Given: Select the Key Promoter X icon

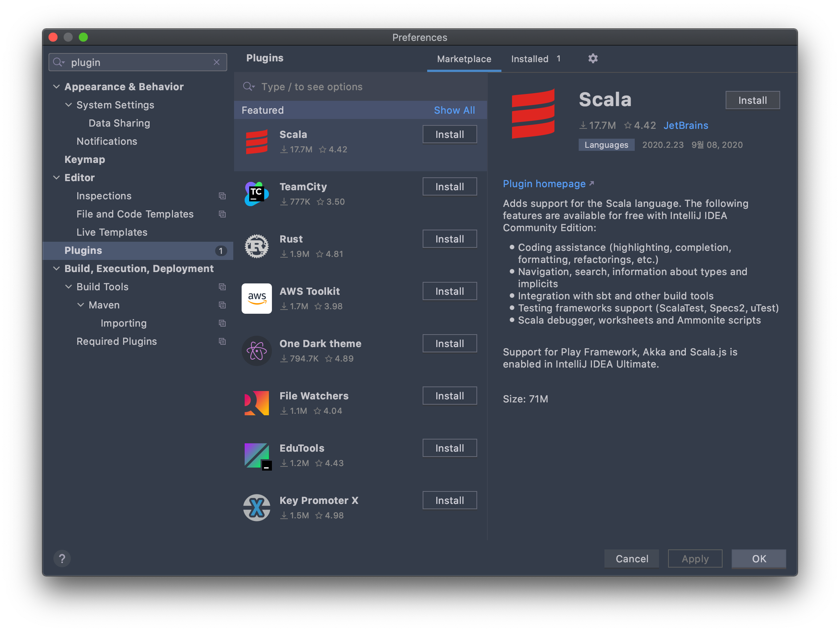Looking at the screenshot, I should (257, 508).
